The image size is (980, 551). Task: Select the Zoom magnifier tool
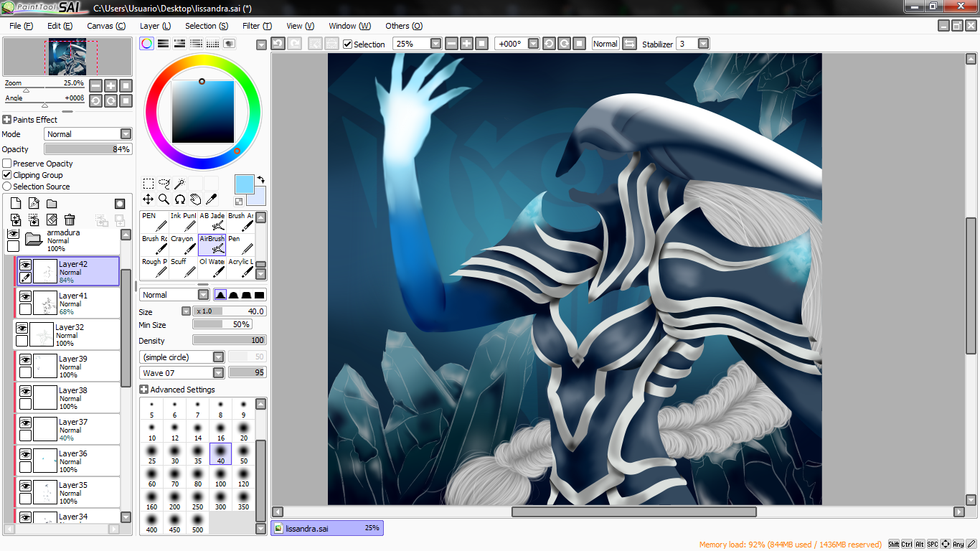(x=164, y=199)
